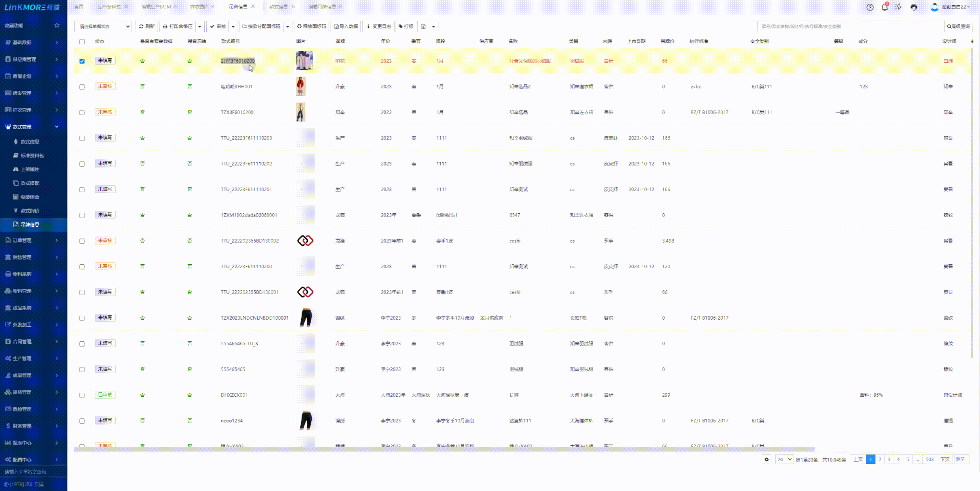The image size is (980, 491).
Task: Click the notification bell icon
Action: point(885,7)
